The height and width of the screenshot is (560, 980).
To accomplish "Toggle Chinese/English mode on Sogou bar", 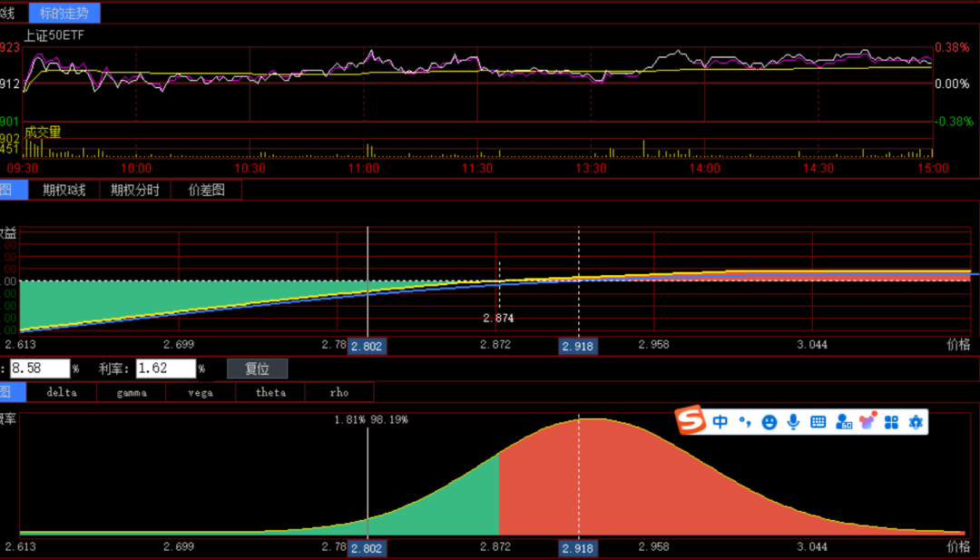I will [720, 422].
